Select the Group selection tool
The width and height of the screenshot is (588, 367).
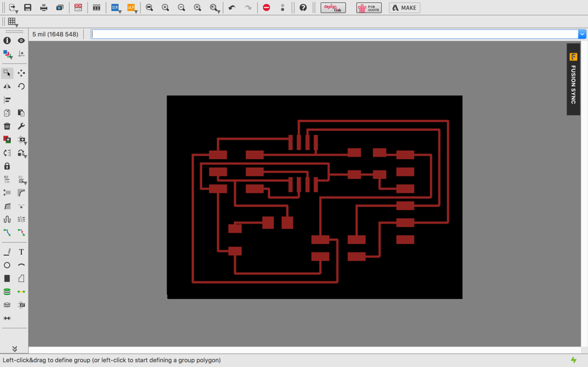[x=7, y=73]
